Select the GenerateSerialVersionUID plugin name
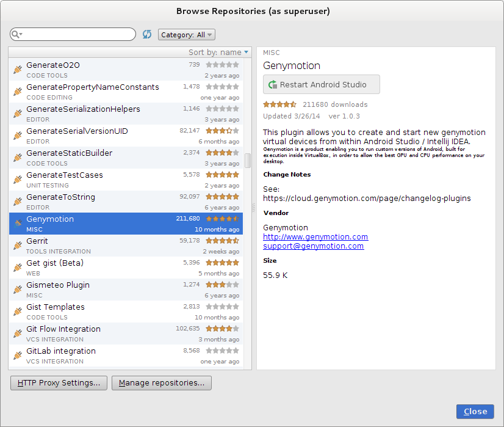The height and width of the screenshot is (427, 504). pyautogui.click(x=77, y=131)
